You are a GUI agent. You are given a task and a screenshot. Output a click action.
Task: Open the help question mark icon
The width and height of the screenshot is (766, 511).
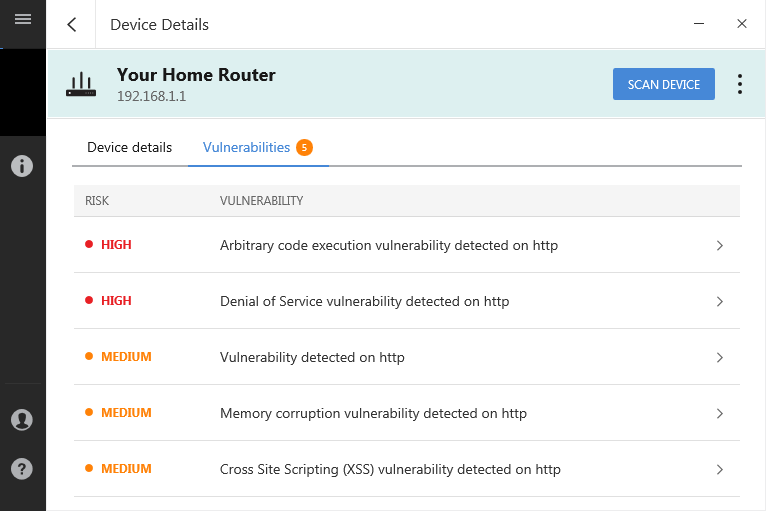22,469
